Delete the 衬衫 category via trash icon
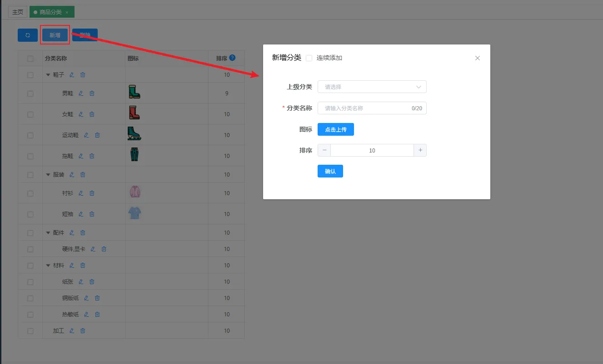Screen dimensions: 603x364 click(x=92, y=193)
